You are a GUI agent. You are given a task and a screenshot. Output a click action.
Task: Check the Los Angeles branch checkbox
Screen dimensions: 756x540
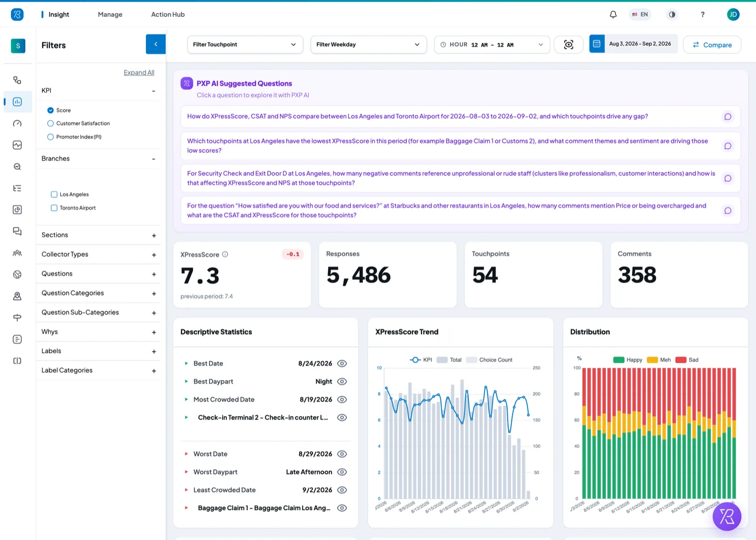coord(54,194)
